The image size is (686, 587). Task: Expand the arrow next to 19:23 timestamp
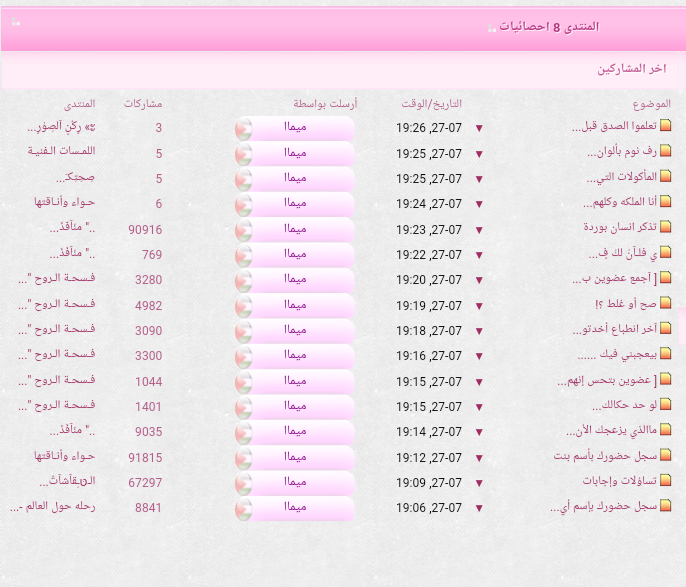tap(479, 229)
